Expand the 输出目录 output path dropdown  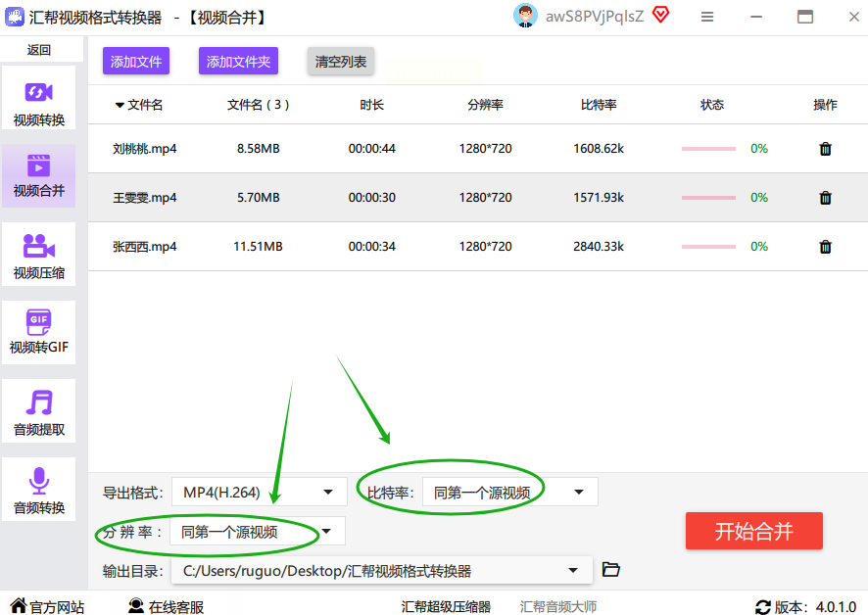click(381, 571)
